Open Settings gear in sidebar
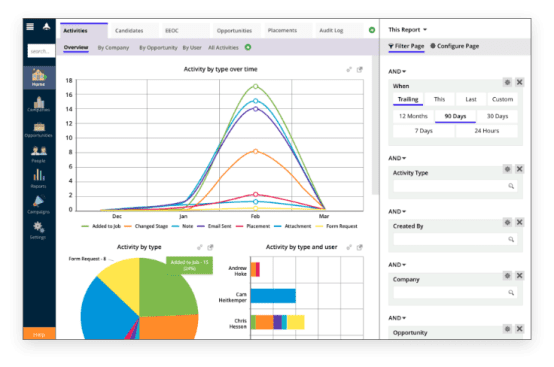554x367 pixels. (x=38, y=230)
